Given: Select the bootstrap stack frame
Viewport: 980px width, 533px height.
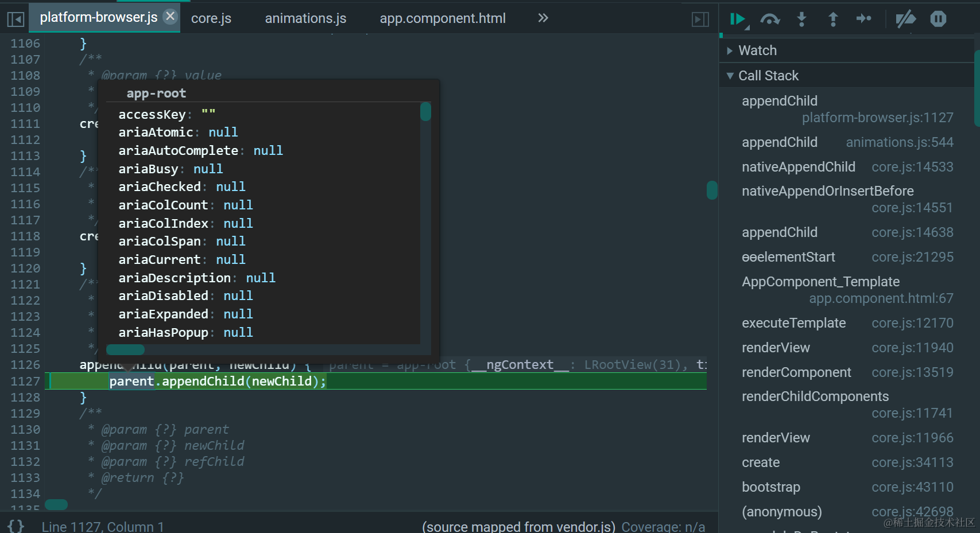Looking at the screenshot, I should coord(847,487).
